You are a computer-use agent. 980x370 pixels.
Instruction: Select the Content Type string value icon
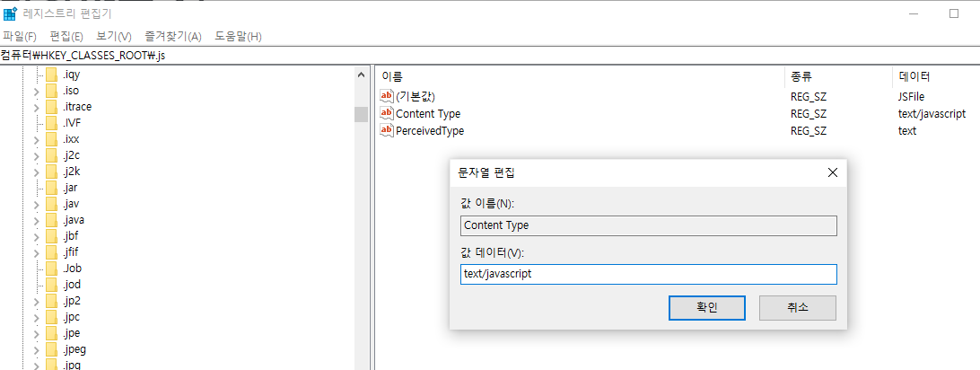tap(387, 114)
